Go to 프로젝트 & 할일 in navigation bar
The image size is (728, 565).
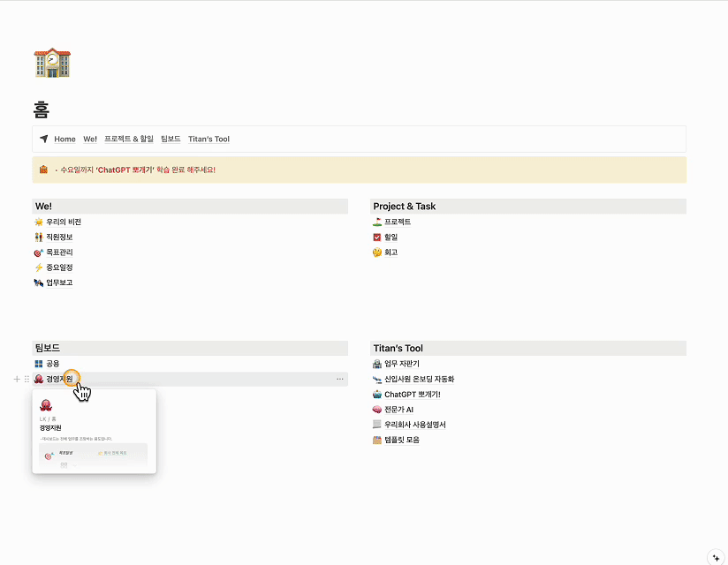pos(129,139)
